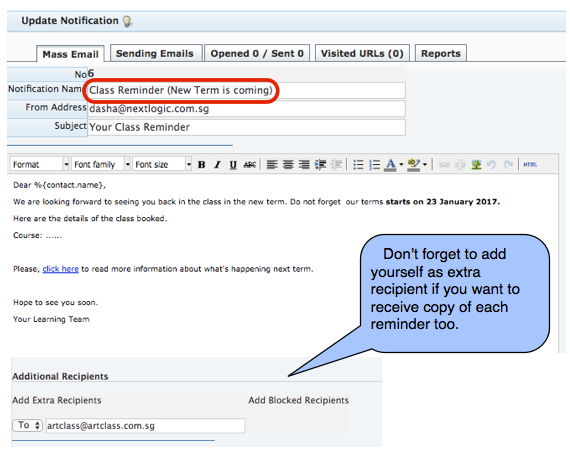Click the 'Add Extra Recipients' label
The width and height of the screenshot is (570, 454).
click(x=57, y=400)
